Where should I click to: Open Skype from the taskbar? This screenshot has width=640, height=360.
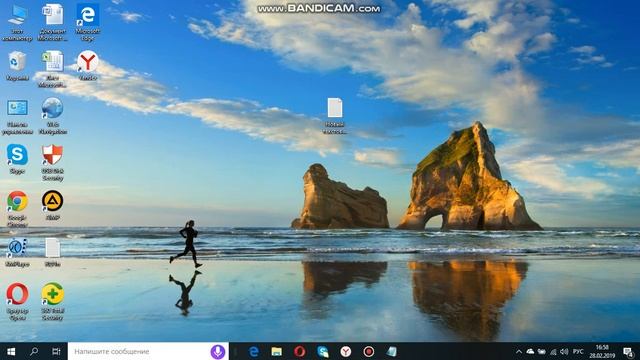[323, 351]
